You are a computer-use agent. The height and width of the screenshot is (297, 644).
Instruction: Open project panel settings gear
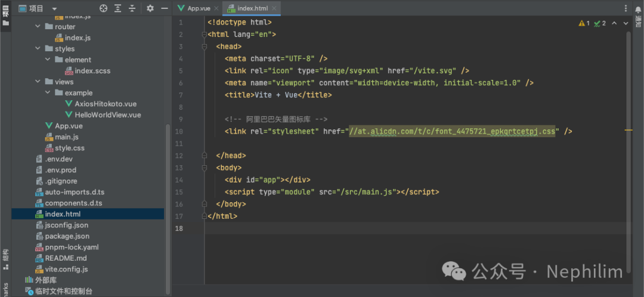[x=150, y=8]
